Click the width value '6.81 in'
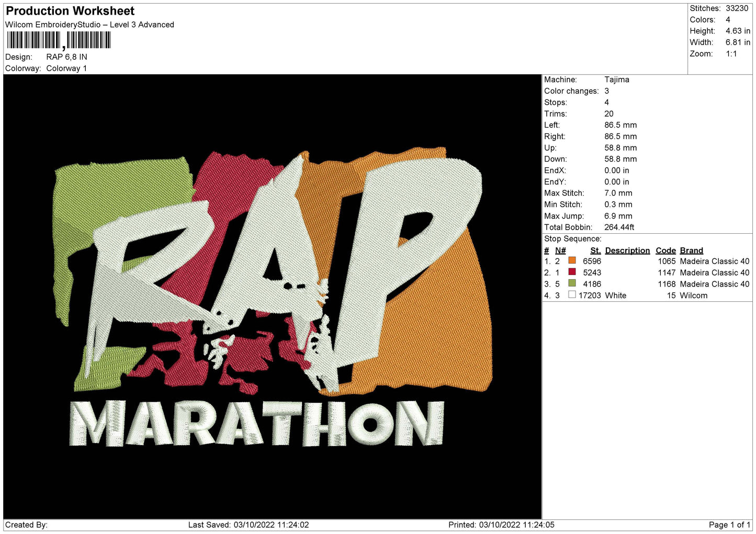The image size is (756, 534). point(738,42)
